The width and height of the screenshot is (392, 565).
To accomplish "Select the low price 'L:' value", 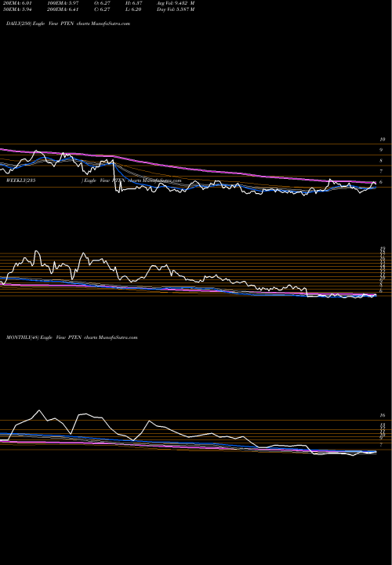I will tap(133, 9).
